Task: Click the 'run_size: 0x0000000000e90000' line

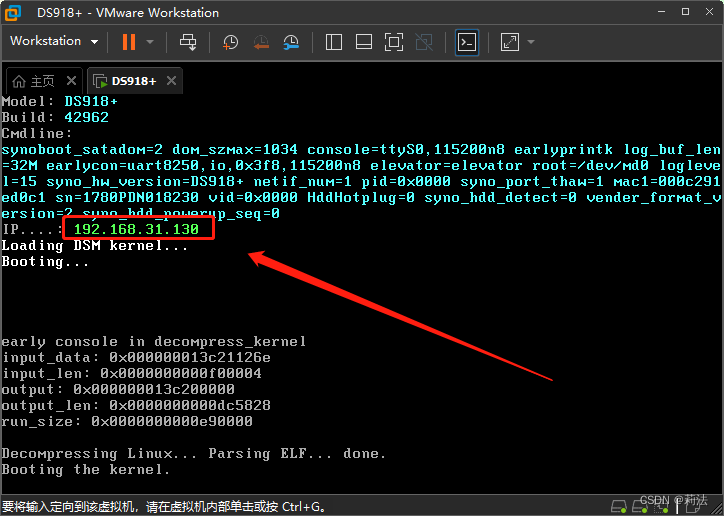Action: pyautogui.click(x=127, y=421)
